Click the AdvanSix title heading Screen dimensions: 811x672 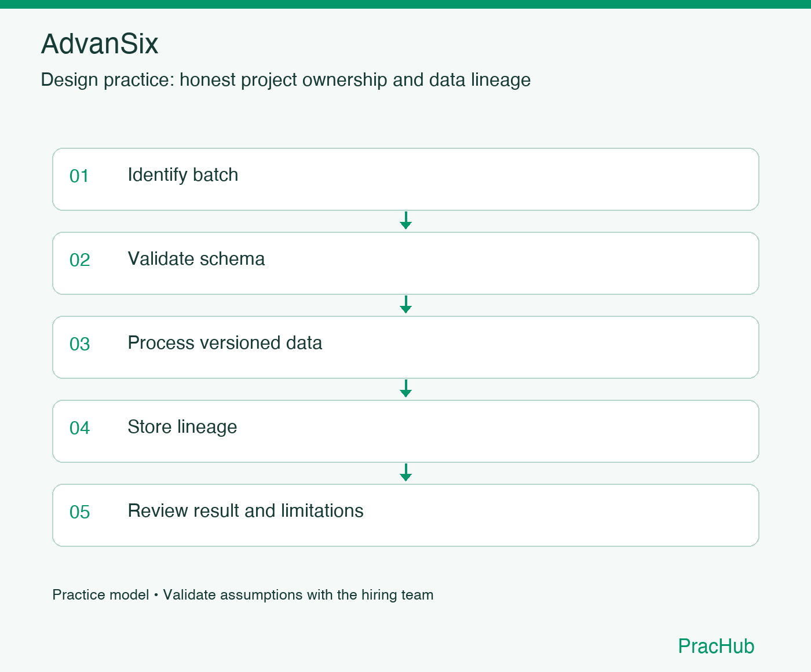[100, 44]
